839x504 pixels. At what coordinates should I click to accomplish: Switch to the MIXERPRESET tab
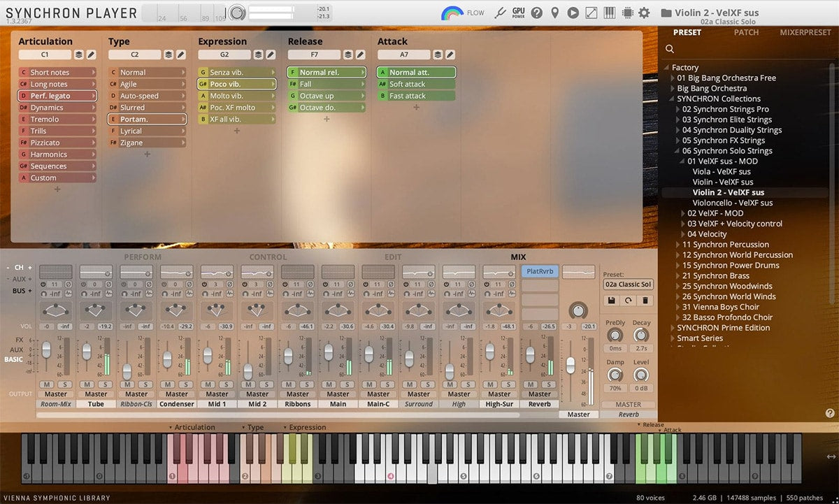(x=805, y=32)
